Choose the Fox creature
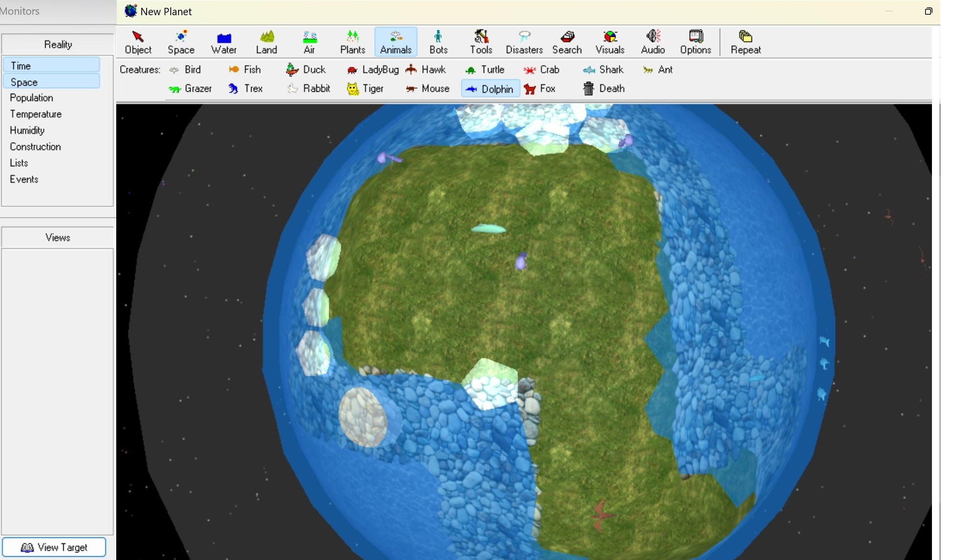Image resolution: width=955 pixels, height=560 pixels. 540,89
